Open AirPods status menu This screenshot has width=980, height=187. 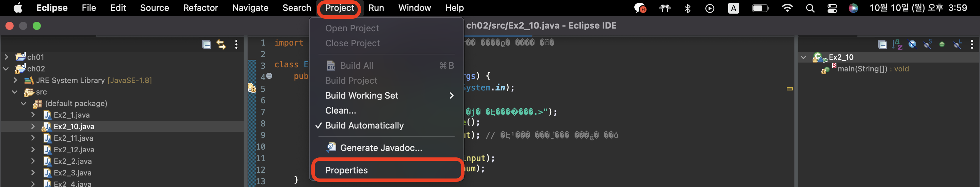point(665,8)
